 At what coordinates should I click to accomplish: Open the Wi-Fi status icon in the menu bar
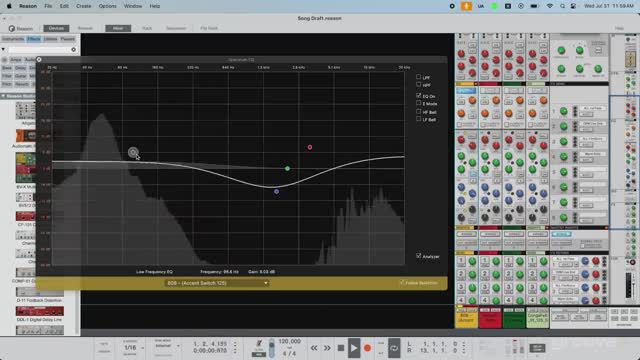(x=550, y=6)
